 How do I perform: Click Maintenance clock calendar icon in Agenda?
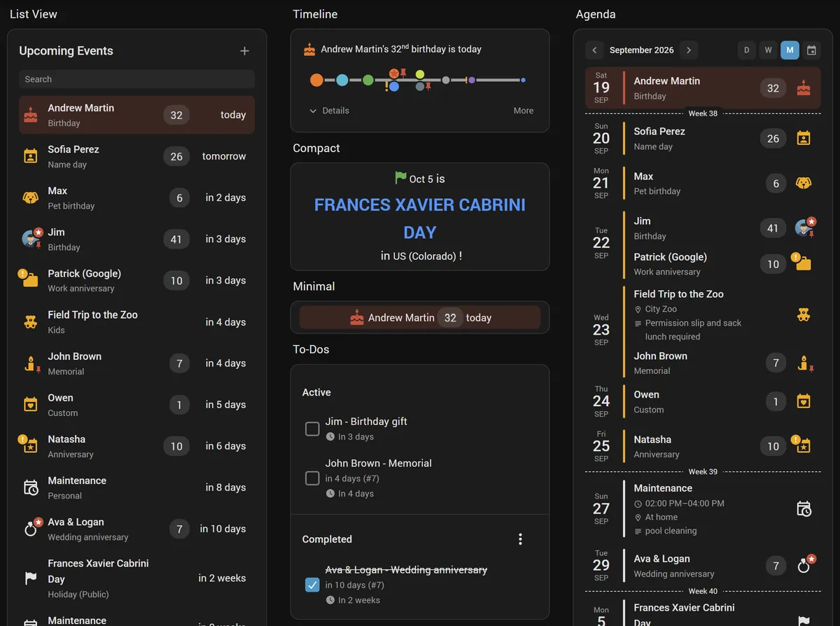point(804,509)
